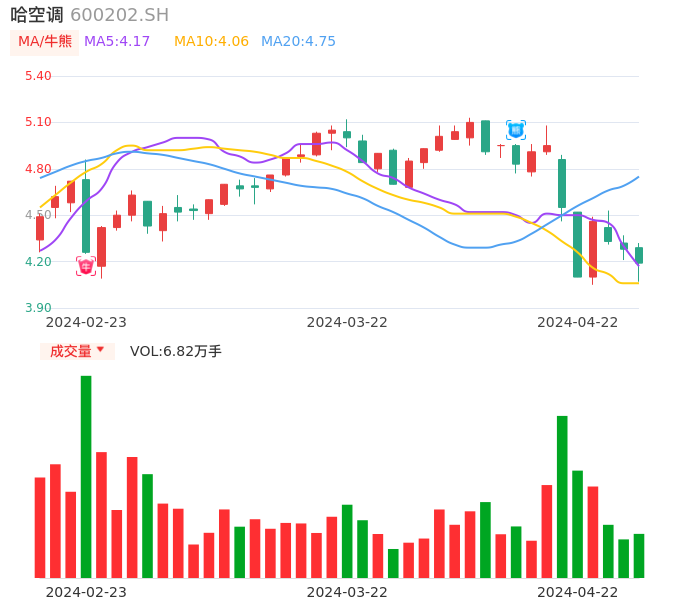Screen dimensions: 686x606
Task: Click the last candlestick on the chart
Action: click(639, 255)
